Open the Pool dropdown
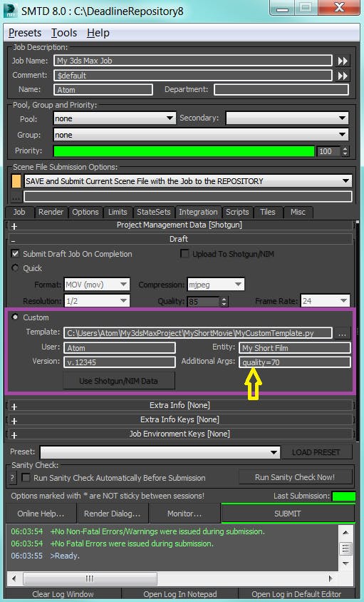The width and height of the screenshot is (364, 602). pyautogui.click(x=115, y=118)
